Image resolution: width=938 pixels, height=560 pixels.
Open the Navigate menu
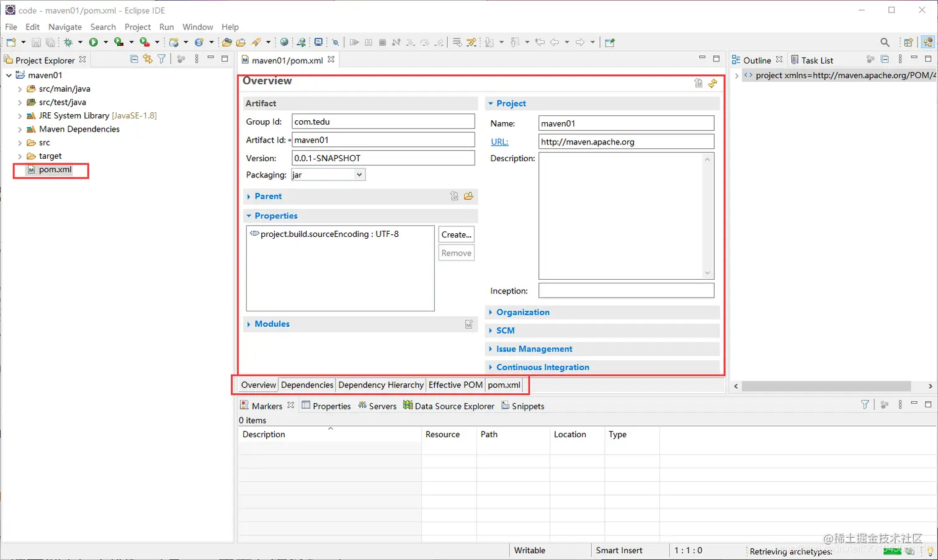point(65,27)
